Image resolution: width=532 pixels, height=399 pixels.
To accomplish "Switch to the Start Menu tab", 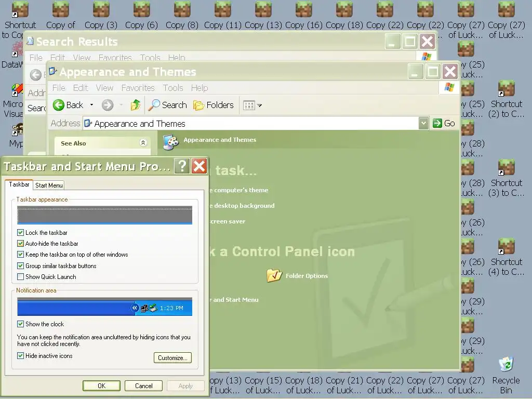I will (x=49, y=185).
